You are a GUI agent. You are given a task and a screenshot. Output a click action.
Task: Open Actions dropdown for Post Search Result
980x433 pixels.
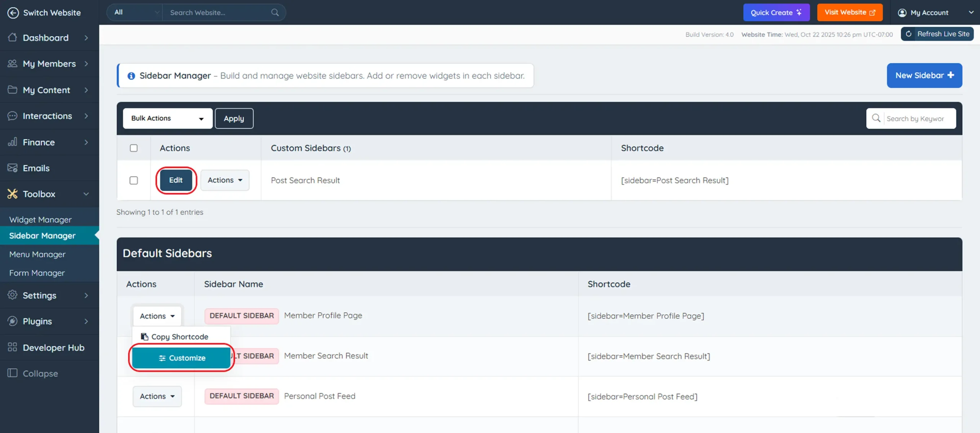(225, 180)
